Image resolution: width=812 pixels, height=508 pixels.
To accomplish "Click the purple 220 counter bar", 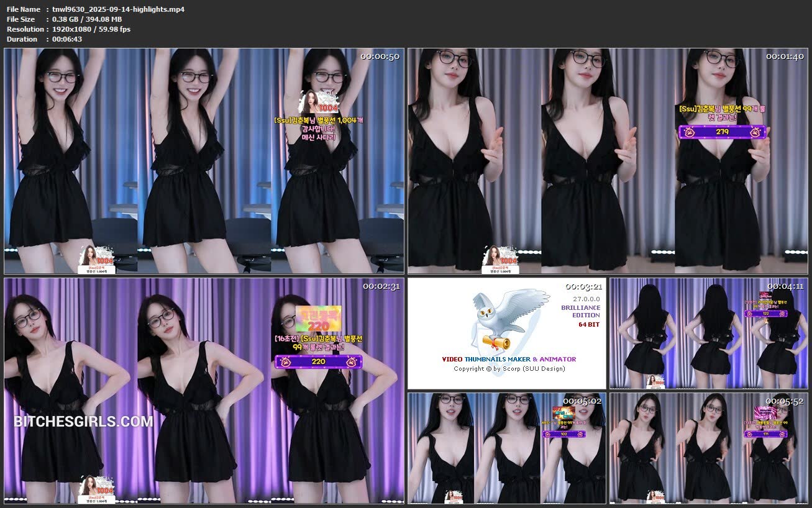I will tap(318, 361).
